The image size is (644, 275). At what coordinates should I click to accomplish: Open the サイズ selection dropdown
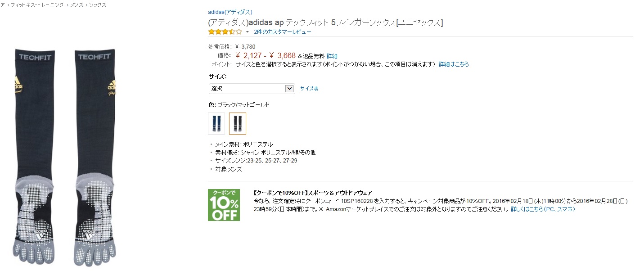252,89
